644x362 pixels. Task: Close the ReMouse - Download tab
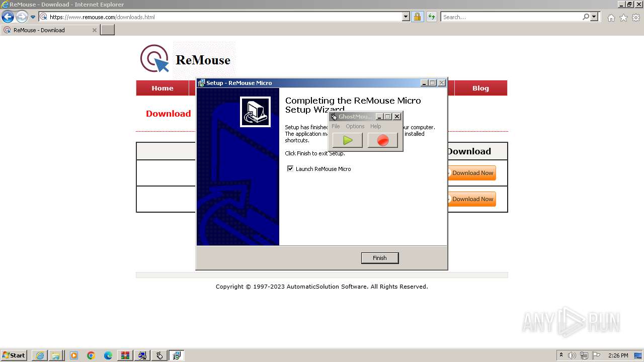(94, 30)
